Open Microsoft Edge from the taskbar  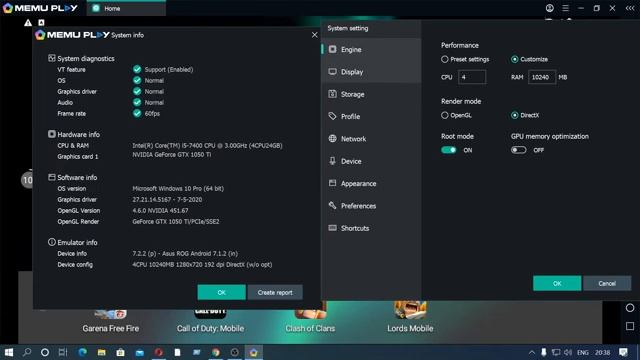pos(82,352)
